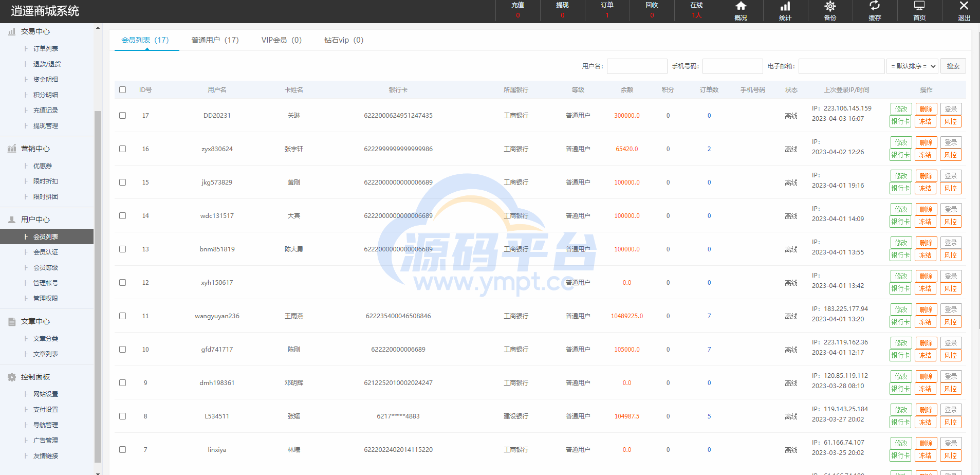Click order count 7 for wangyuyan236
The image size is (980, 475).
coord(709,316)
